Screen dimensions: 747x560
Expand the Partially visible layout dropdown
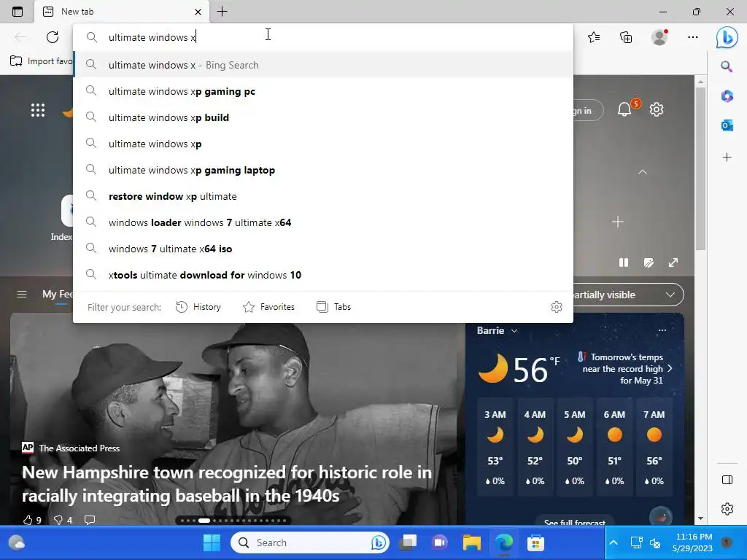coord(628,295)
